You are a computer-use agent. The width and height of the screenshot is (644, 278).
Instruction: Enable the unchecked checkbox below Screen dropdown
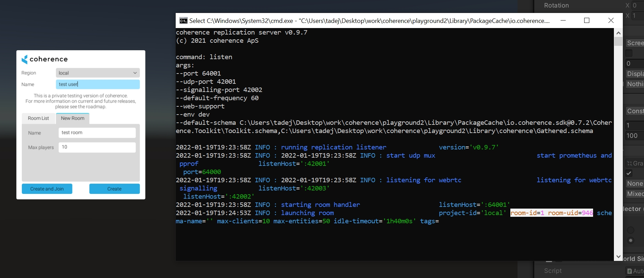(629, 53)
